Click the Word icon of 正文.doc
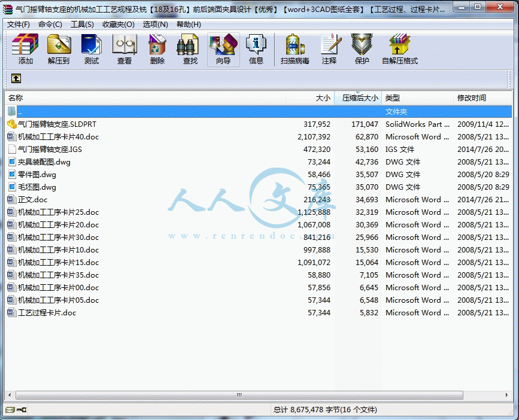 tap(12, 199)
